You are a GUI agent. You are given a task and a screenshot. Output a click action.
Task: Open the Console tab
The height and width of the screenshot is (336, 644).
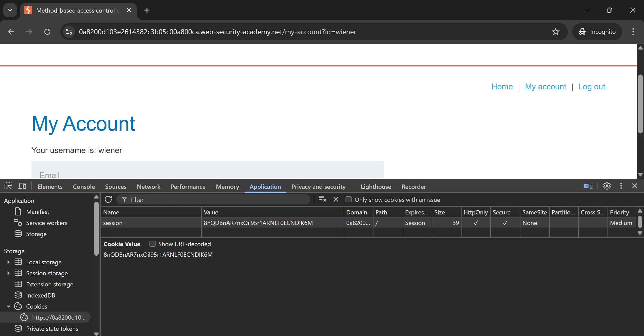(84, 186)
